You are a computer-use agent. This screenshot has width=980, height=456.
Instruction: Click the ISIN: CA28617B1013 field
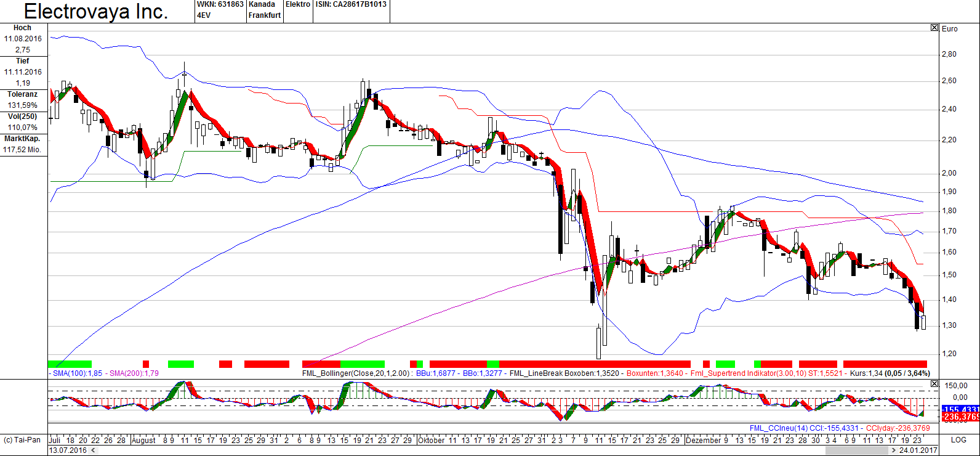(351, 4)
